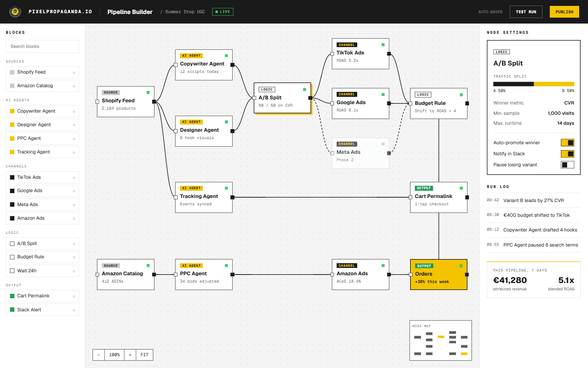The width and height of the screenshot is (588, 368).
Task: Click the LIVE status badge
Action: pyautogui.click(x=223, y=12)
